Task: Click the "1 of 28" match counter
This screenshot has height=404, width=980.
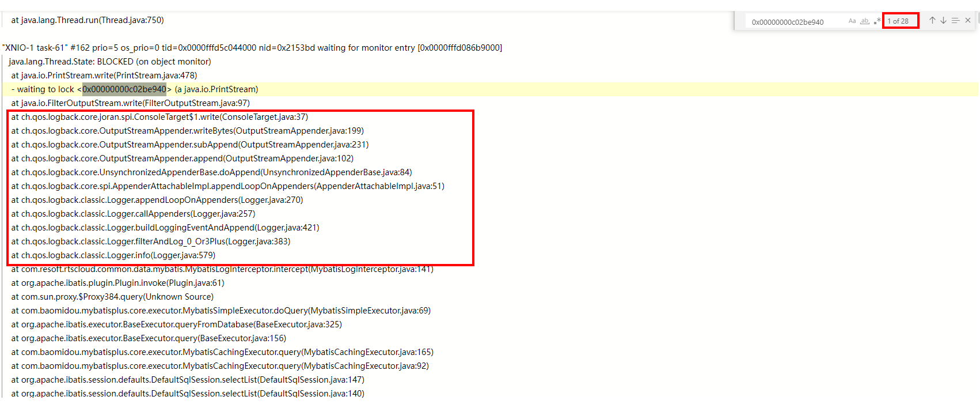Action: coord(898,21)
